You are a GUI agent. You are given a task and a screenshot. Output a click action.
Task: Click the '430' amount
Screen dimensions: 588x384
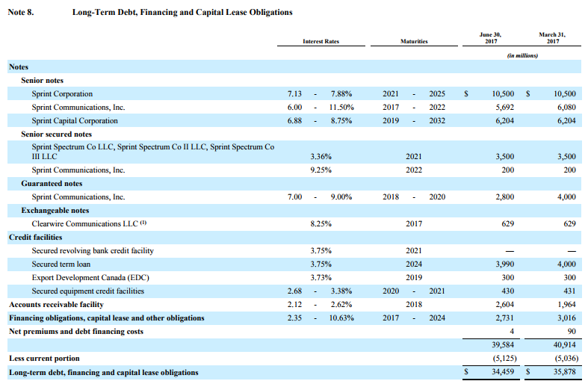pos(508,291)
